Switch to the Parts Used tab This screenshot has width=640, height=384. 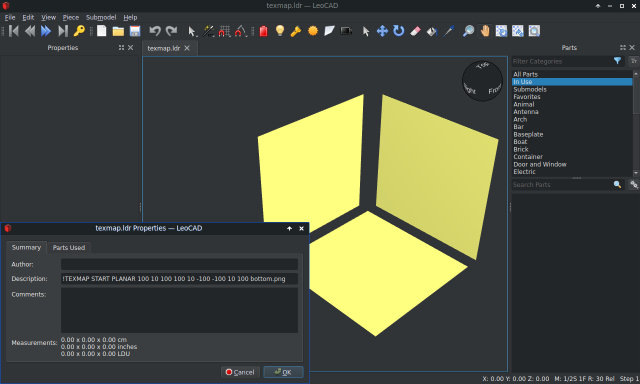pos(69,248)
